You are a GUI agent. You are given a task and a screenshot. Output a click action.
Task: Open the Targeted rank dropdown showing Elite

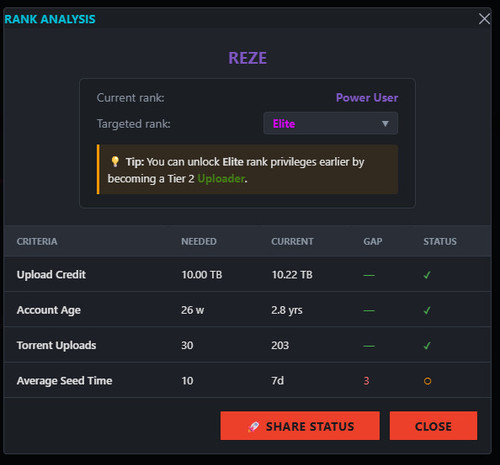pos(330,123)
